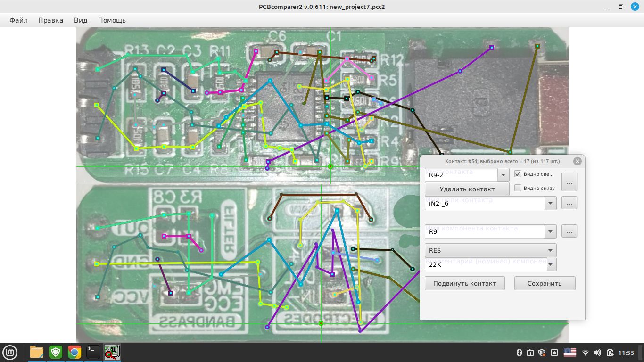Open the file manager from the taskbar
This screenshot has width=644, height=362.
click(x=37, y=352)
